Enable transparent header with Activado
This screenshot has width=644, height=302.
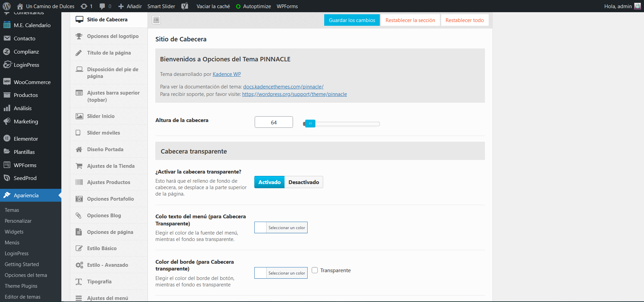[270, 182]
